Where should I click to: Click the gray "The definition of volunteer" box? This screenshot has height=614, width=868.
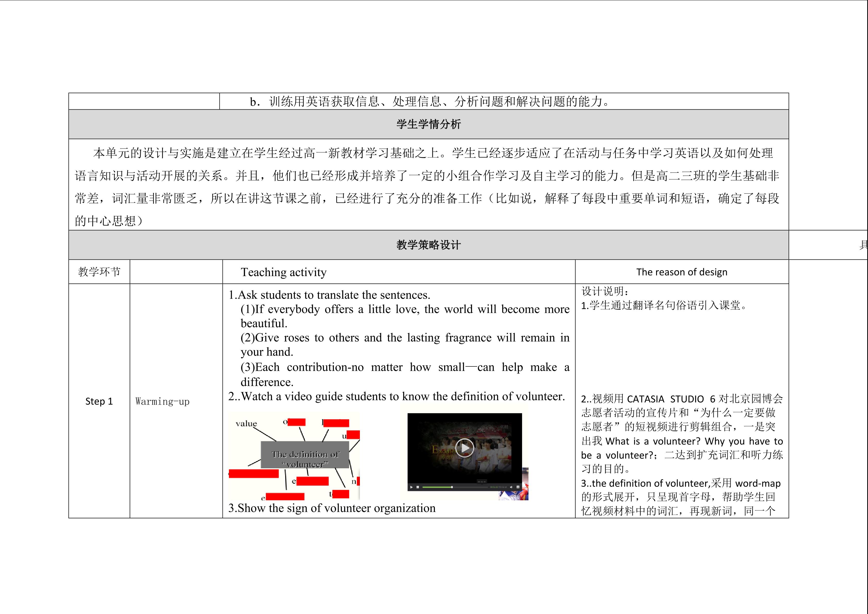(305, 455)
